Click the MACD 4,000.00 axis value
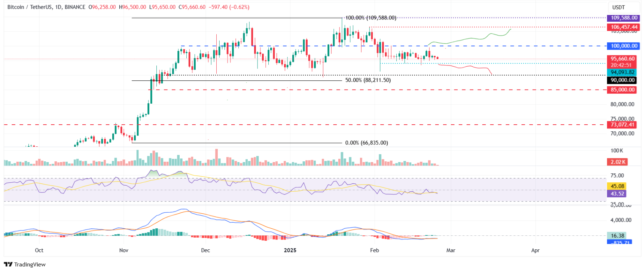644x271 pixels. click(620, 220)
